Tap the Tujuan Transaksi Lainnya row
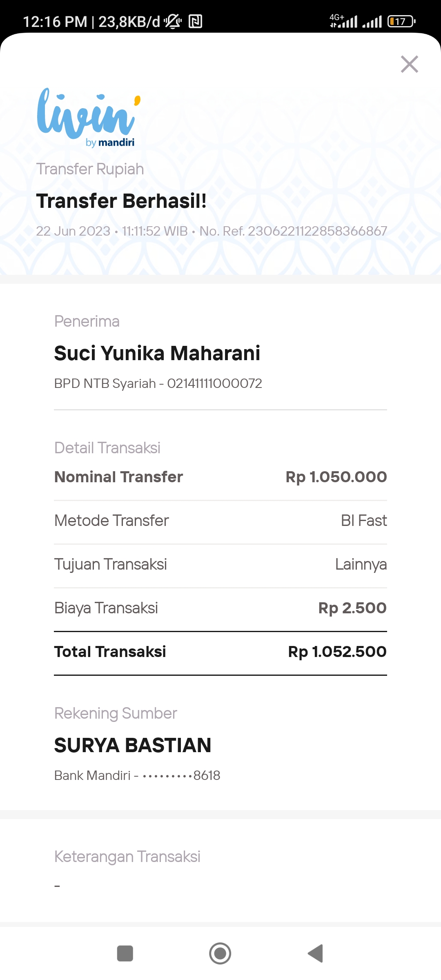The image size is (441, 980). (220, 564)
